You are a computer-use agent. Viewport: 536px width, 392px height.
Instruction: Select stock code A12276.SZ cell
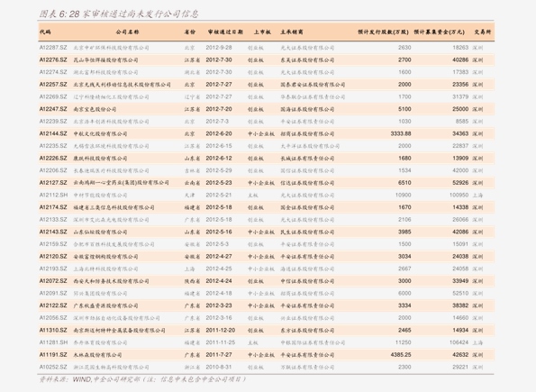[53, 59]
